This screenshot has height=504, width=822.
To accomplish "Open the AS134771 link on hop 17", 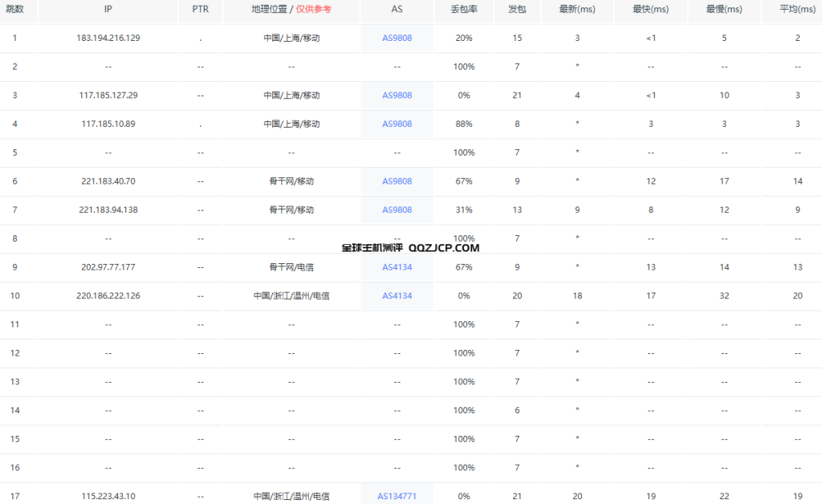I will 397,496.
